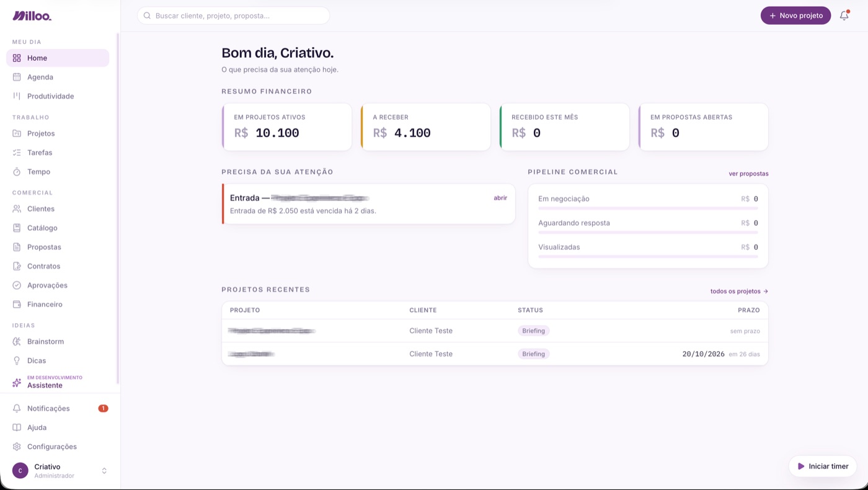
Task: Start the timer with Iniciar timer
Action: click(823, 466)
